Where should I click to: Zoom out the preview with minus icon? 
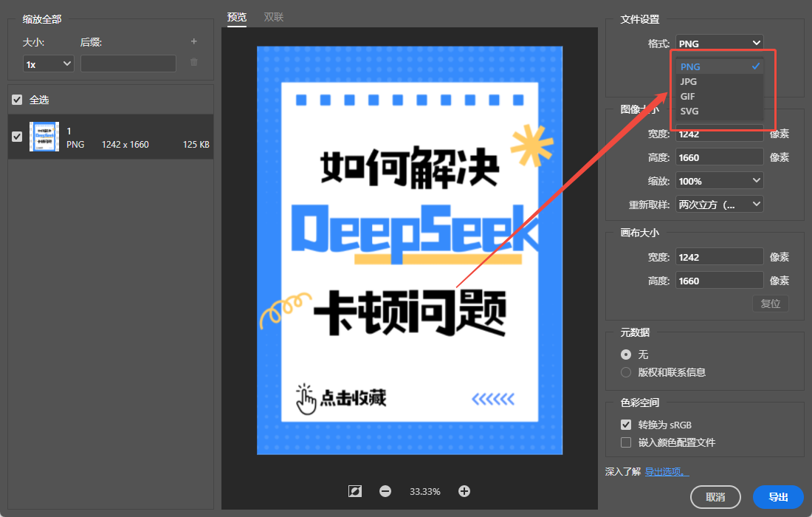(385, 491)
